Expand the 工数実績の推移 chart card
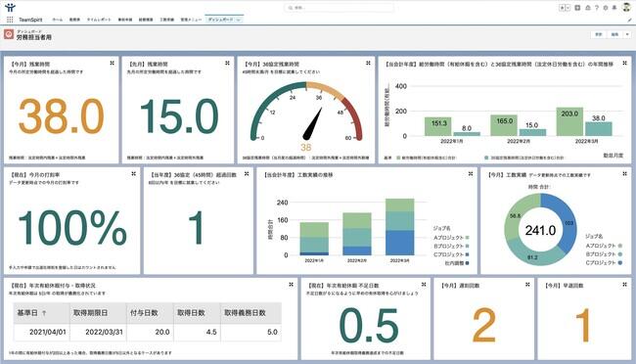The image size is (636, 364). pos(471,173)
